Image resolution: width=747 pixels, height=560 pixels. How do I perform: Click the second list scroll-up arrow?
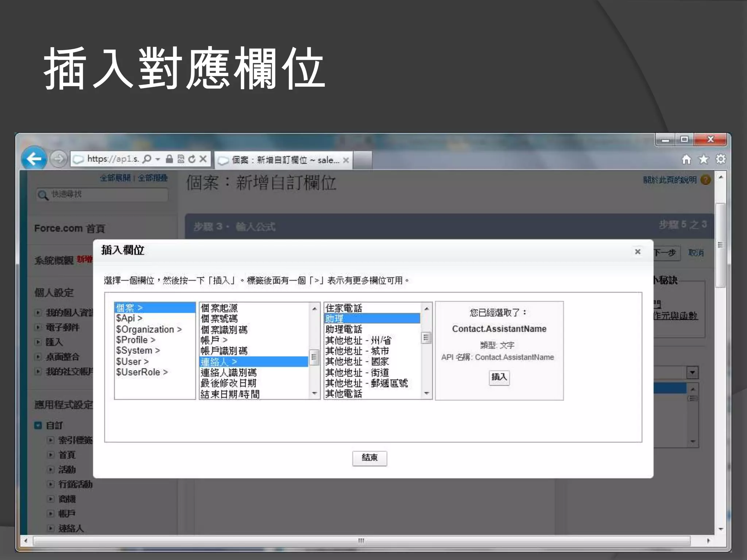[314, 308]
